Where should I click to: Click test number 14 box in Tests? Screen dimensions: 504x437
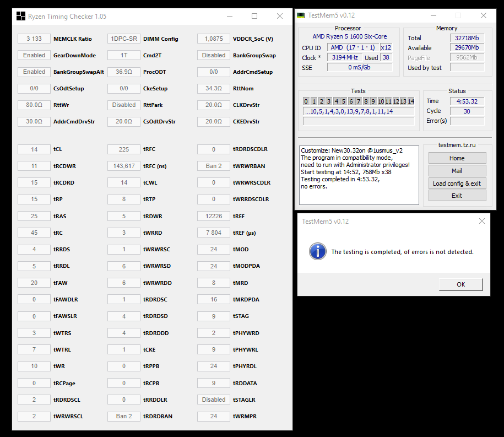pyautogui.click(x=411, y=101)
